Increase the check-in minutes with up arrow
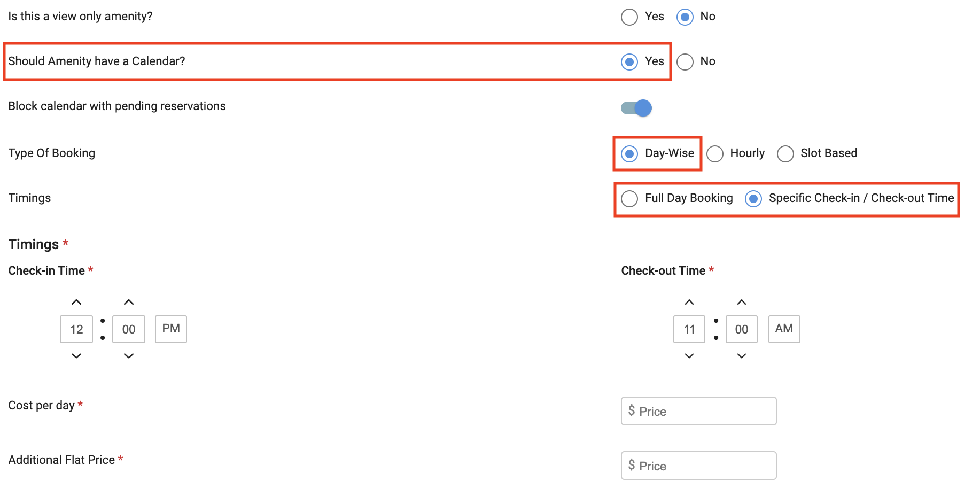This screenshot has height=496, width=980. pos(129,302)
